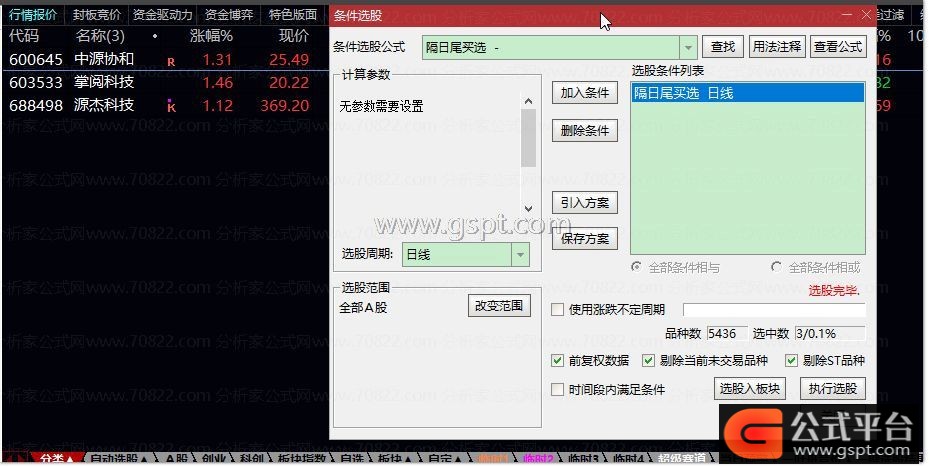This screenshot has height=467, width=929.
Task: Click the 加入条件 button
Action: pos(585,93)
